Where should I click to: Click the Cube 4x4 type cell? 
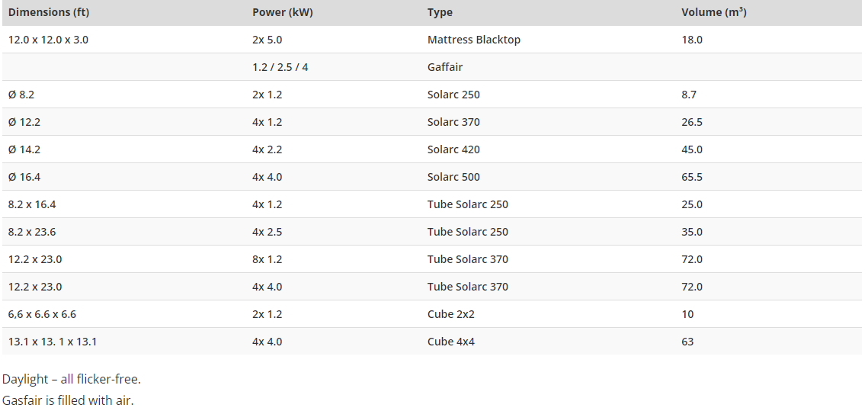click(x=450, y=342)
